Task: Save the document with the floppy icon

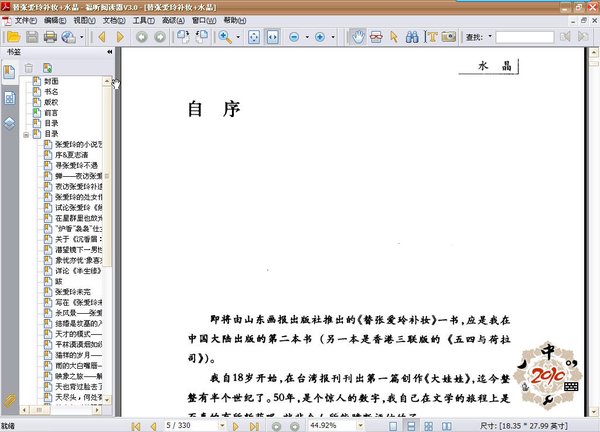Action: (31, 37)
